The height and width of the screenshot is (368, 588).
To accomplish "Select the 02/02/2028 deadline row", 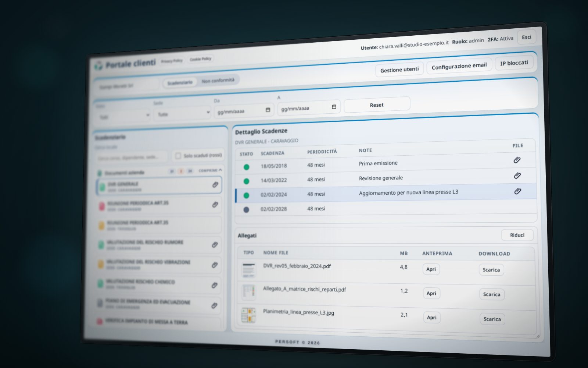I will 386,208.
